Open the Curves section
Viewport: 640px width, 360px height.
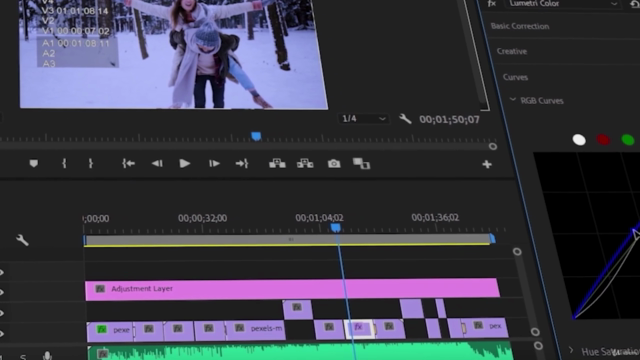515,77
